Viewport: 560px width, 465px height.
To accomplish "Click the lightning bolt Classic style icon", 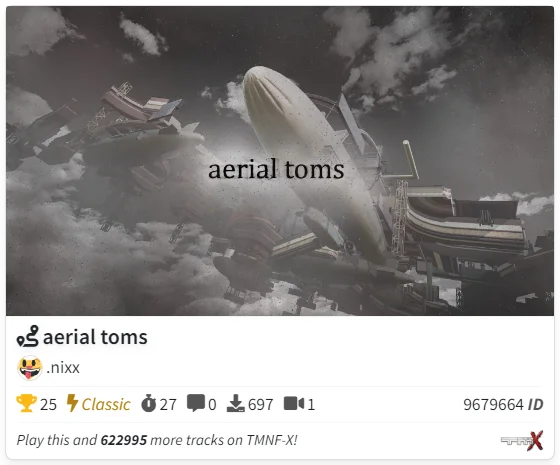I will click(72, 404).
